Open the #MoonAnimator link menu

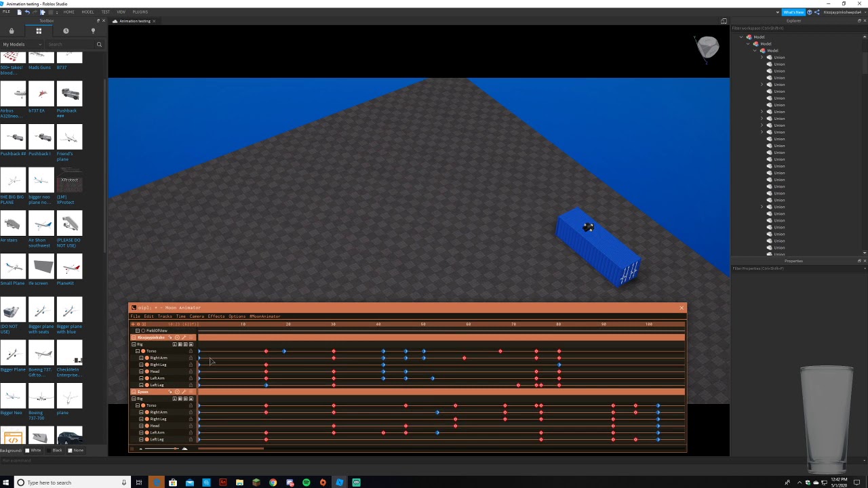click(264, 317)
